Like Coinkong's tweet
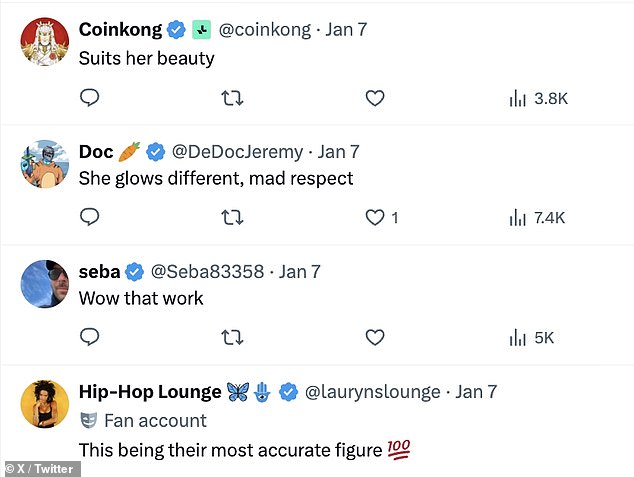 point(375,98)
